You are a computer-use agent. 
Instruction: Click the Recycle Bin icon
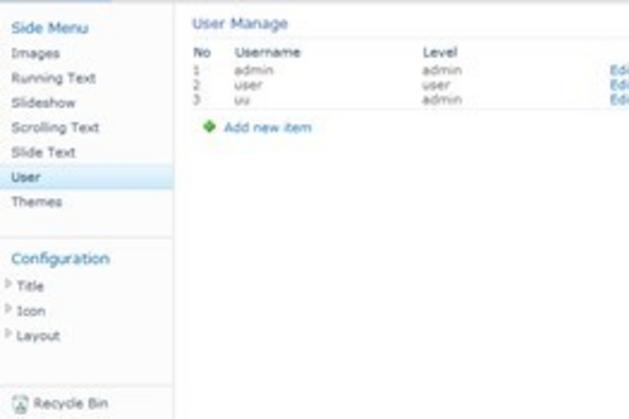pyautogui.click(x=21, y=404)
